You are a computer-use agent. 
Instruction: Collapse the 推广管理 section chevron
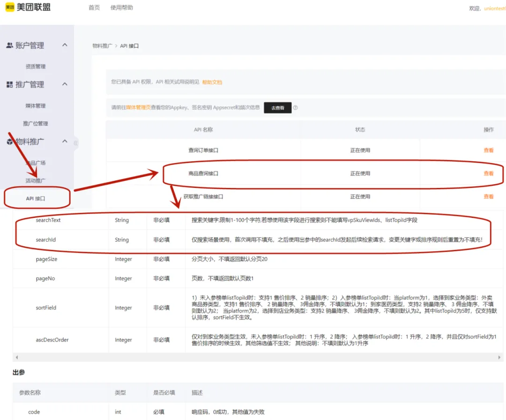point(65,84)
